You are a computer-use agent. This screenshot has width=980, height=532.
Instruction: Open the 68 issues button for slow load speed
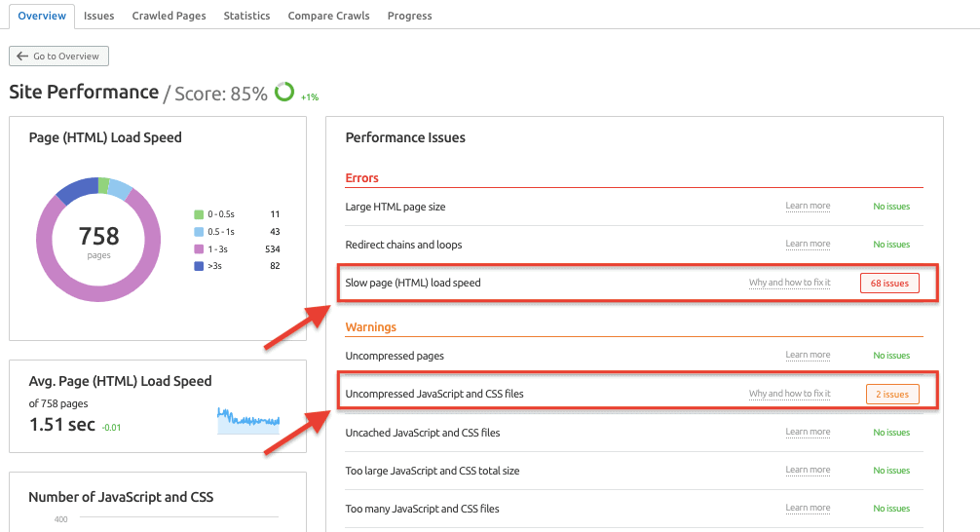click(888, 284)
